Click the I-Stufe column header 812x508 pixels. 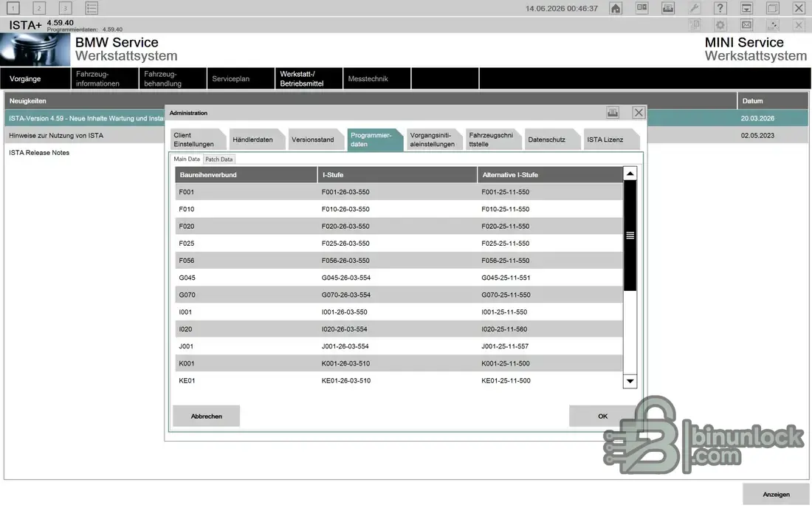397,174
